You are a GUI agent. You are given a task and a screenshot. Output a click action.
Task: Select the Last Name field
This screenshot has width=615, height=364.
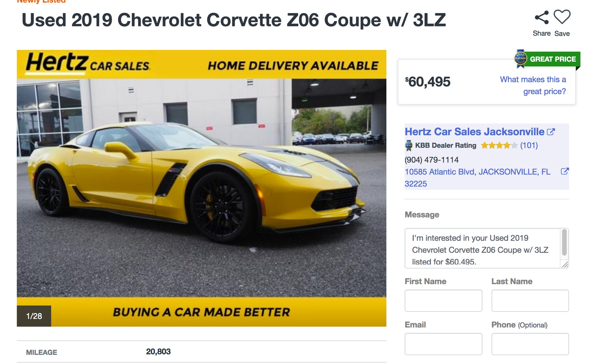(530, 300)
